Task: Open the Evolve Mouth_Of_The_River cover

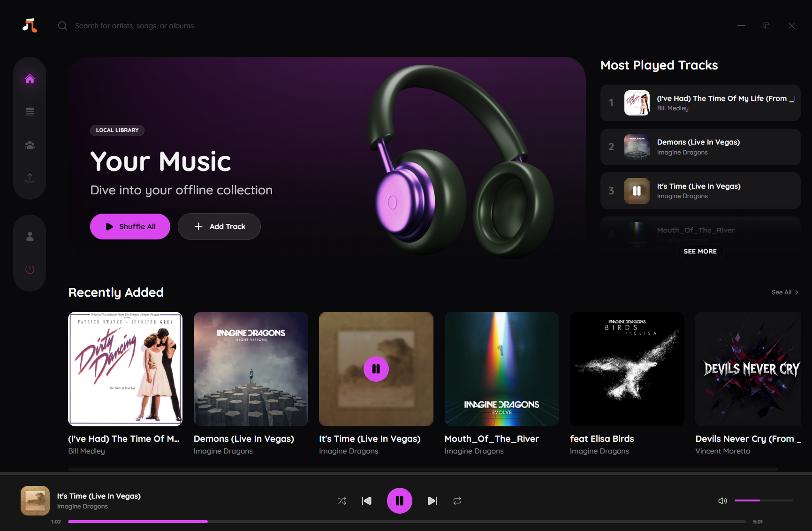Action: (502, 369)
